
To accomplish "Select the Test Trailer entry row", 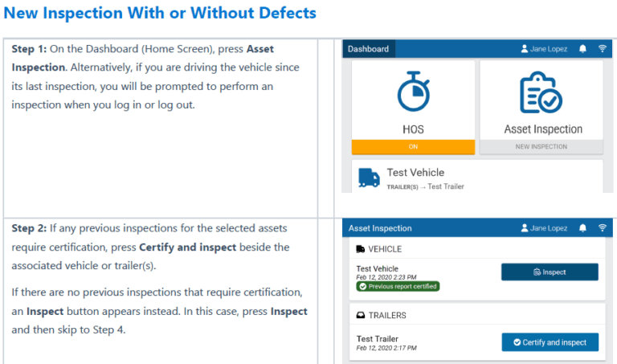I will (477, 342).
